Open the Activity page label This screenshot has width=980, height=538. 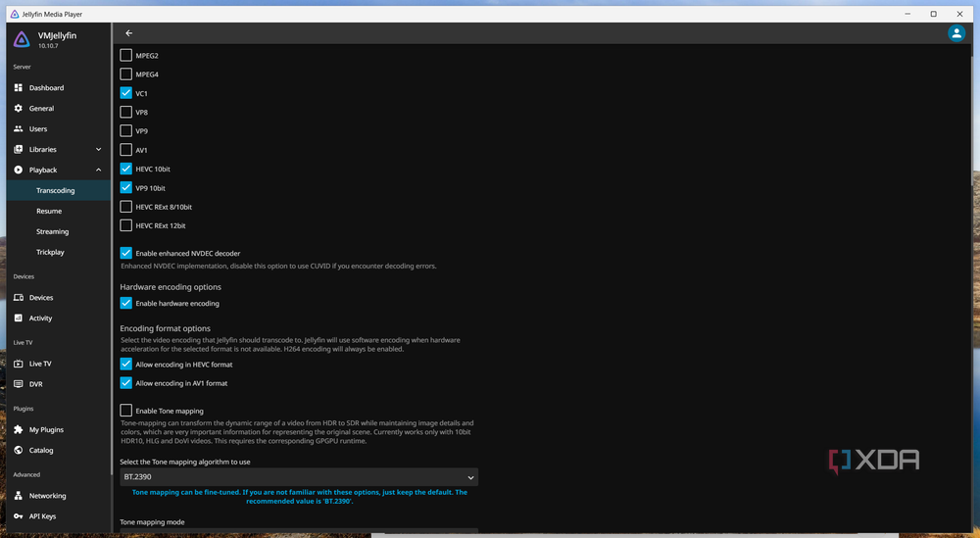click(40, 318)
